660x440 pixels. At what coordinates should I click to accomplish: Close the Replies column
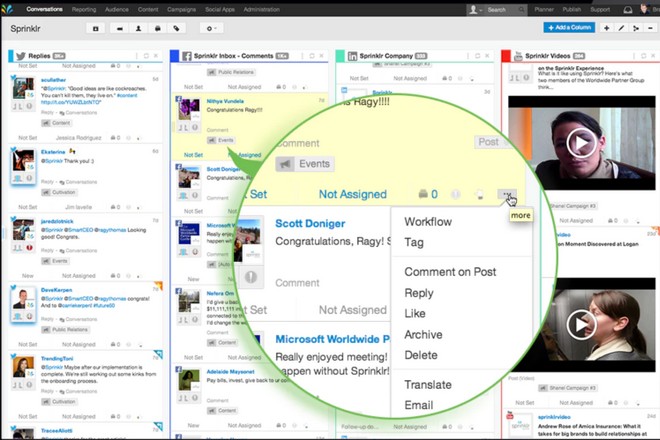[158, 55]
